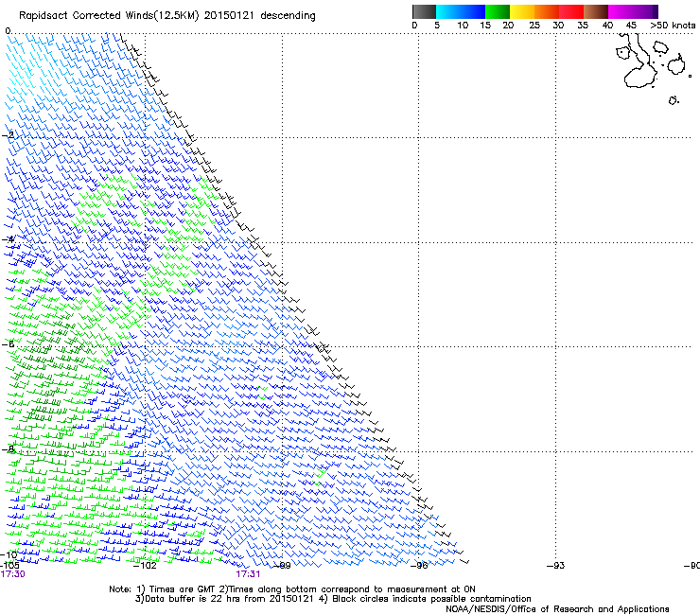Click the 'Data buffer is 22 hrs' note line
The width and height of the screenshot is (700, 615).
pyautogui.click(x=333, y=599)
